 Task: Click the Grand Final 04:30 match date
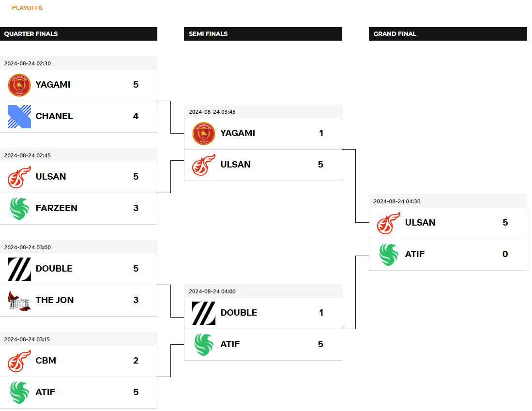(397, 201)
